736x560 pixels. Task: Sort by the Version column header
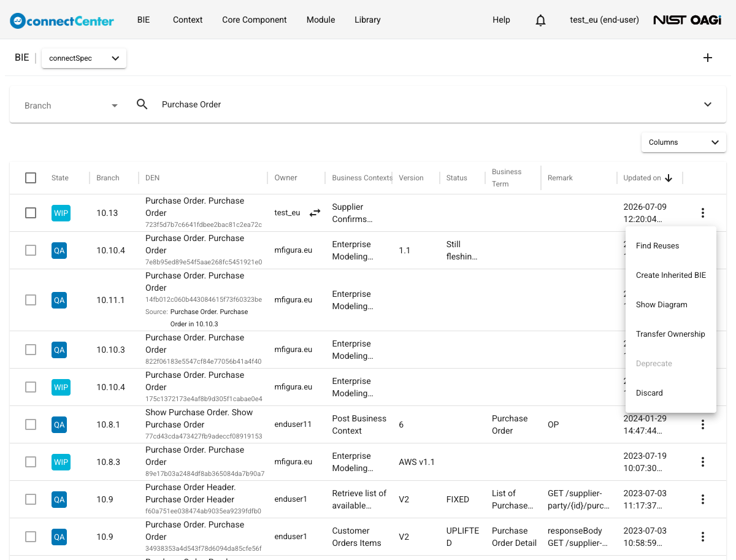pyautogui.click(x=411, y=178)
